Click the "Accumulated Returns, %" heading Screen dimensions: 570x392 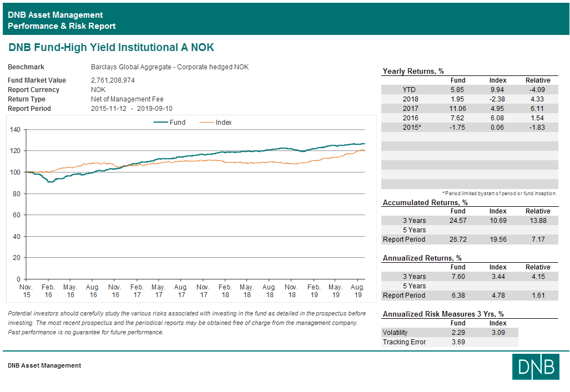425,203
